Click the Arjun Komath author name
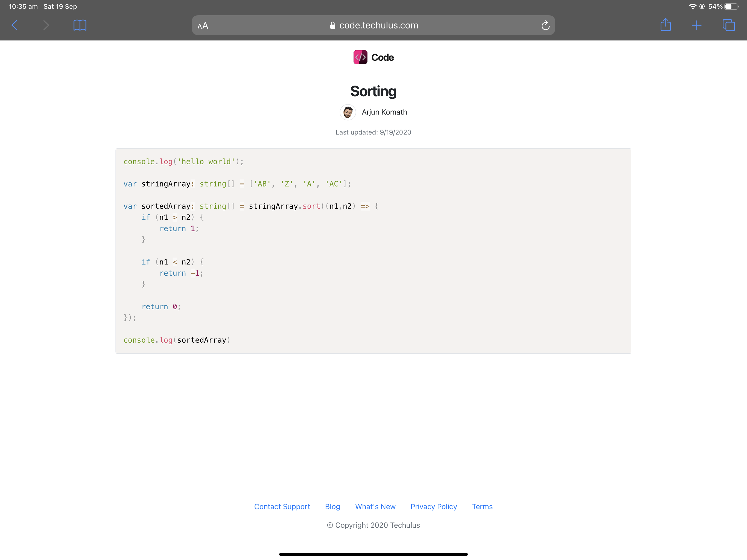 click(384, 112)
